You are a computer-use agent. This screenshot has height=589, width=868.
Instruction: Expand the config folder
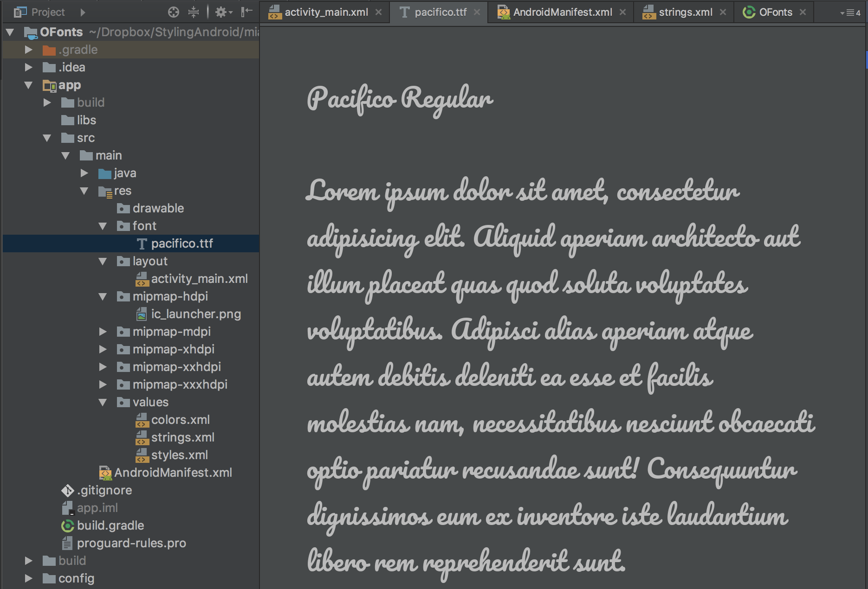(x=29, y=578)
